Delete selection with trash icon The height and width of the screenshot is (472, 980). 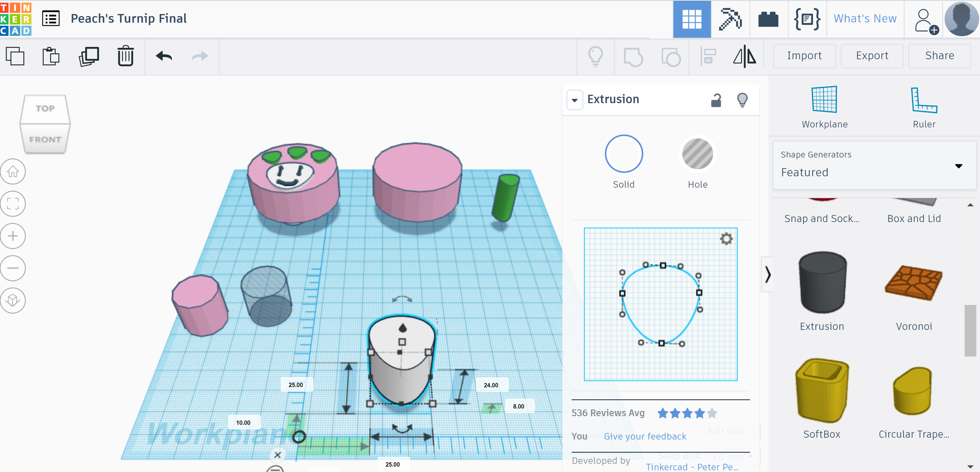(x=125, y=56)
